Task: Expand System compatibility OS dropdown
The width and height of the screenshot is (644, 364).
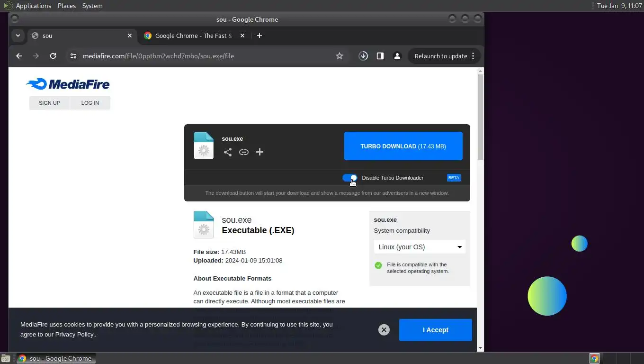Action: 420,247
